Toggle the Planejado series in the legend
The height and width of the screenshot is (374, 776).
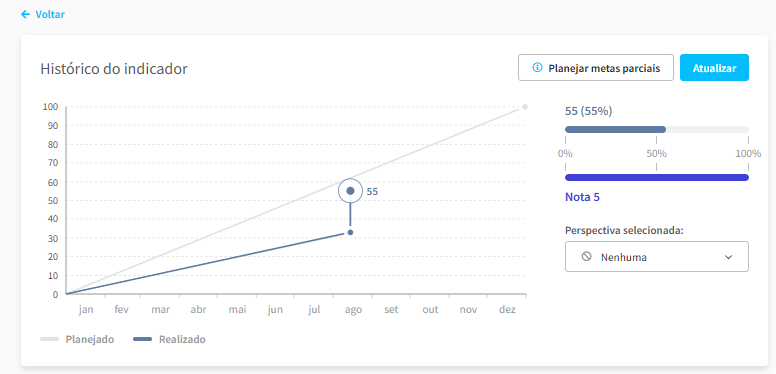coord(77,339)
